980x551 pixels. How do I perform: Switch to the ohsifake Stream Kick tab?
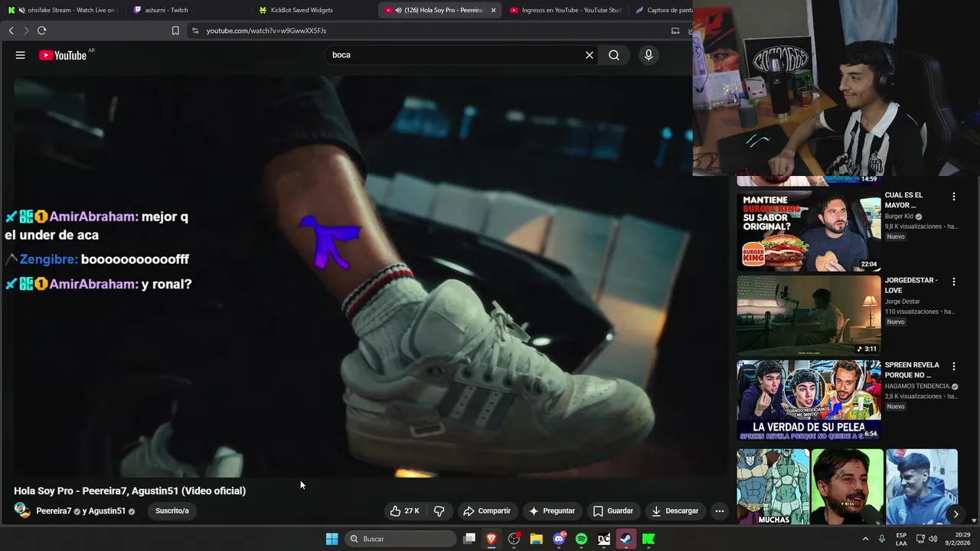pos(61,10)
